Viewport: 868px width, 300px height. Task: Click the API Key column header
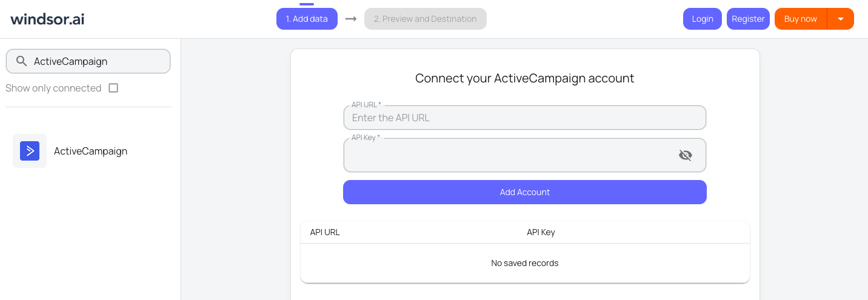click(541, 232)
